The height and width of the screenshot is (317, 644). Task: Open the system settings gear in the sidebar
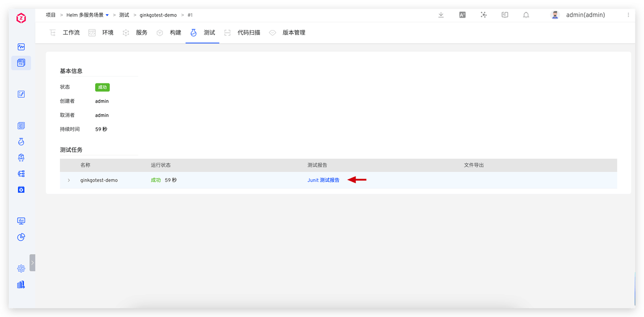[x=21, y=269]
